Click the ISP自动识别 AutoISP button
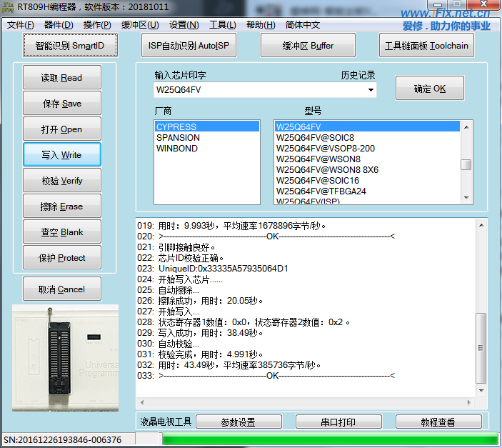The width and height of the screenshot is (502, 448). point(189,46)
